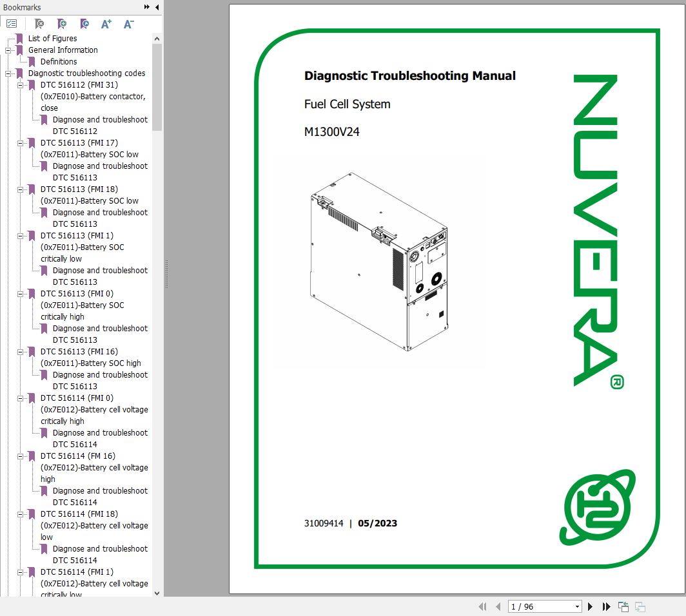686x616 pixels.
Task: Jump to the last page
Action: (606, 606)
